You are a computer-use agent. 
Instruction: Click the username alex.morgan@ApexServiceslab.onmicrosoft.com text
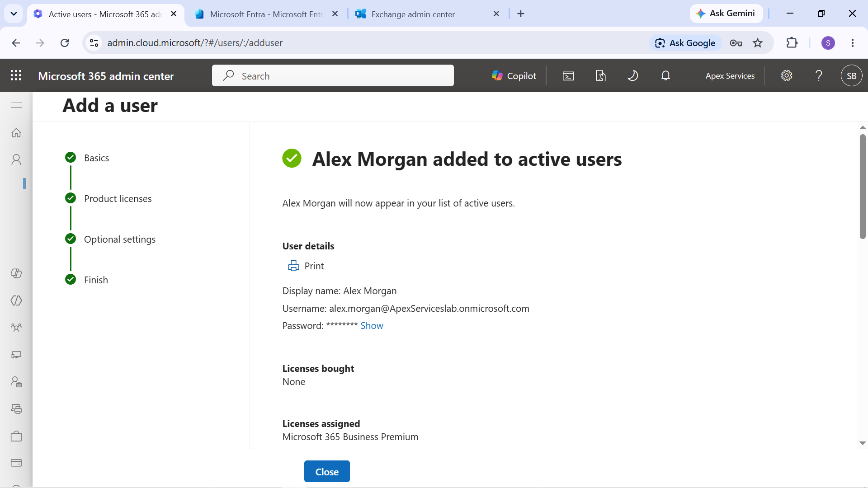pyautogui.click(x=429, y=309)
